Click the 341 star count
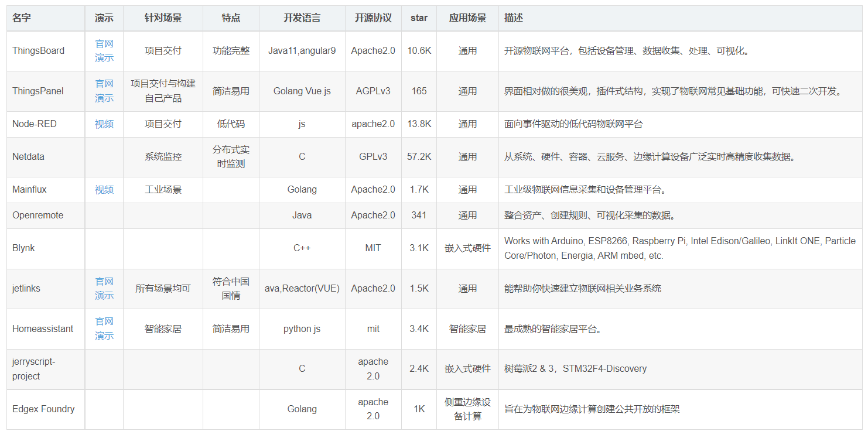This screenshot has width=868, height=438. pos(419,215)
